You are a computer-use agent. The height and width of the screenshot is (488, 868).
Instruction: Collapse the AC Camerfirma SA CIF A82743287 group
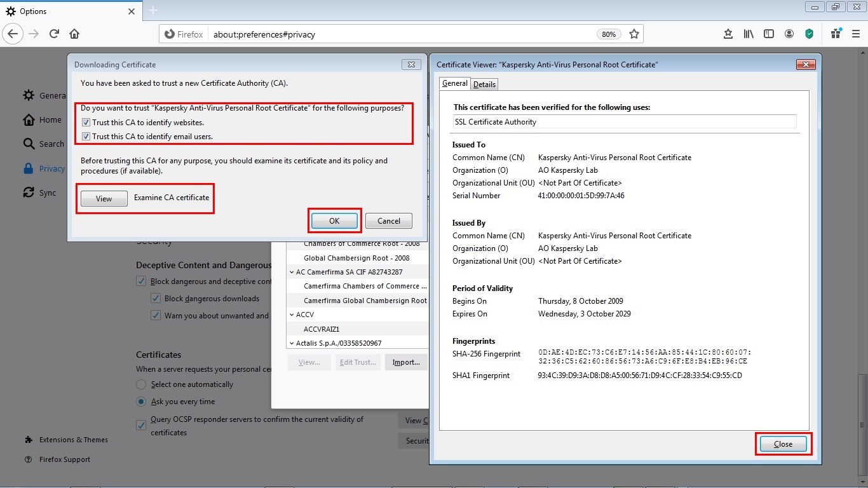291,272
